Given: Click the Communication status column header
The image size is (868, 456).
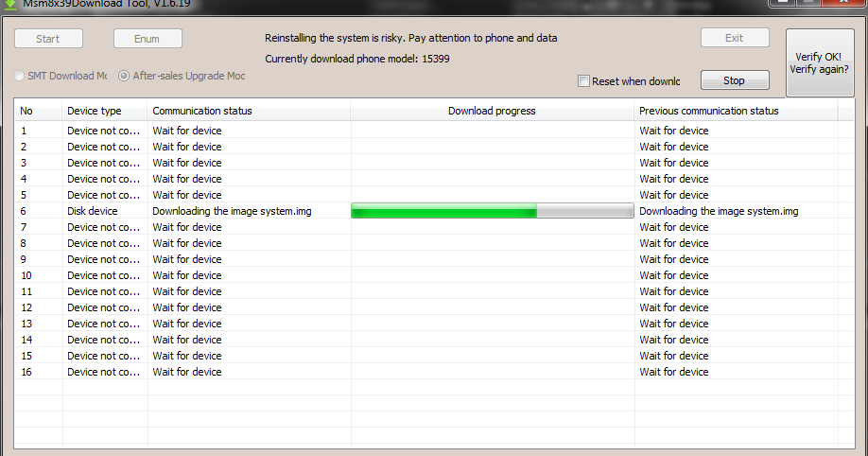Looking at the screenshot, I should click(249, 111).
